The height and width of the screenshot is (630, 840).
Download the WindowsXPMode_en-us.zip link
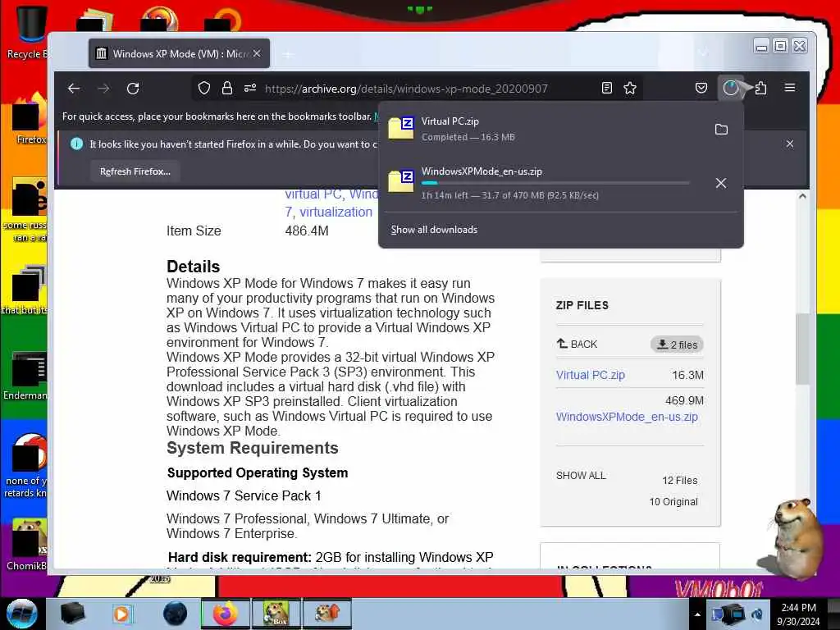pos(627,417)
